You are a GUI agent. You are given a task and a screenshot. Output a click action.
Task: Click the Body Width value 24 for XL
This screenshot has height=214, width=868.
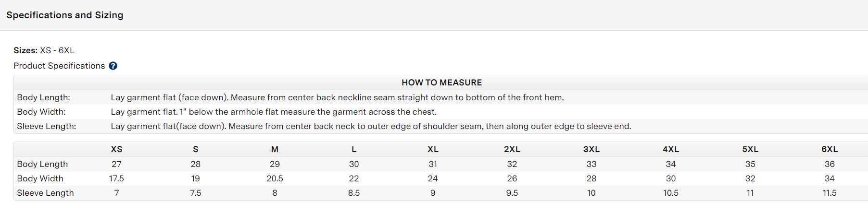[x=433, y=178]
